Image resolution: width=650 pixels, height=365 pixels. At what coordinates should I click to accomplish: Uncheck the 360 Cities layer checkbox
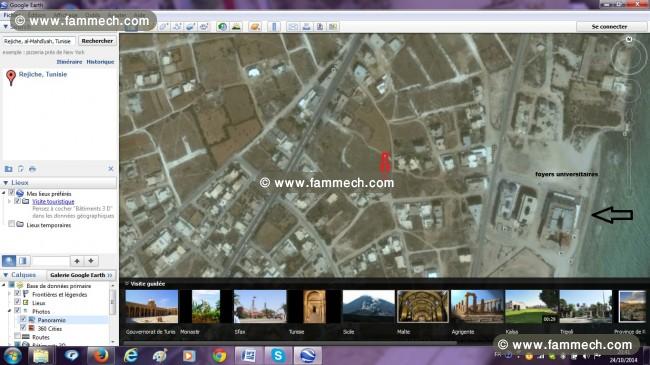click(x=23, y=328)
